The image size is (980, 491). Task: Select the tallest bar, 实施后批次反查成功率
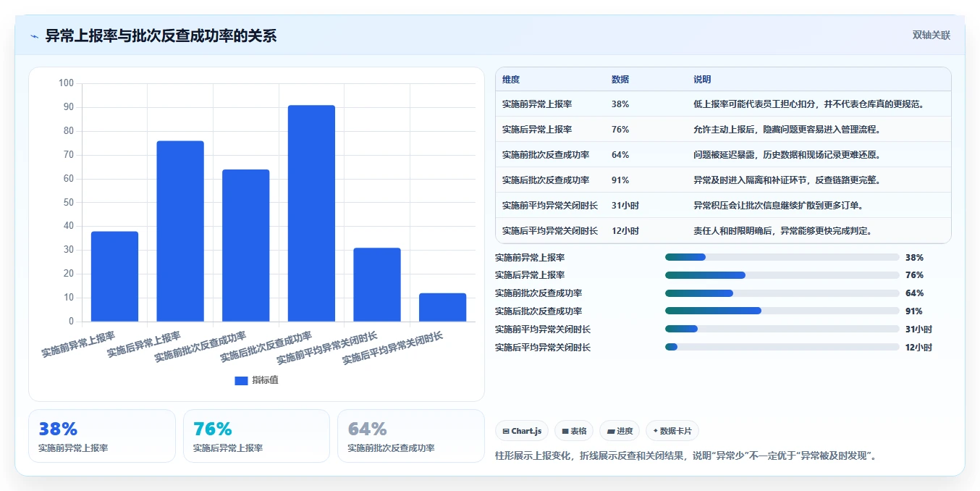coord(311,214)
